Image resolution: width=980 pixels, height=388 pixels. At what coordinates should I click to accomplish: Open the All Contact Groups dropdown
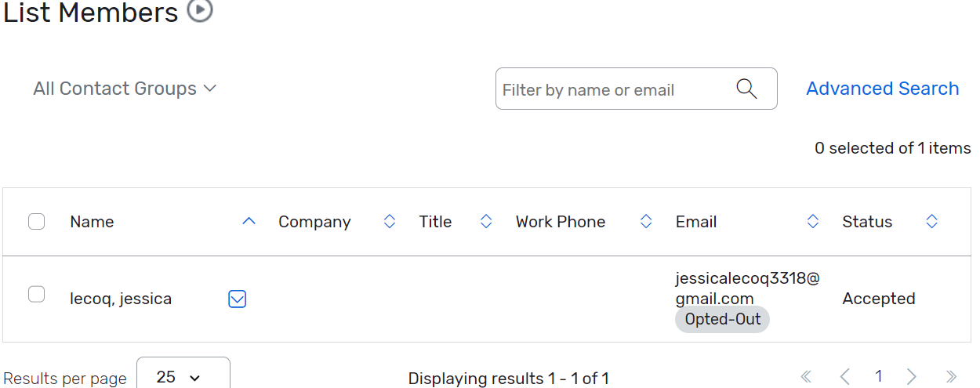125,89
